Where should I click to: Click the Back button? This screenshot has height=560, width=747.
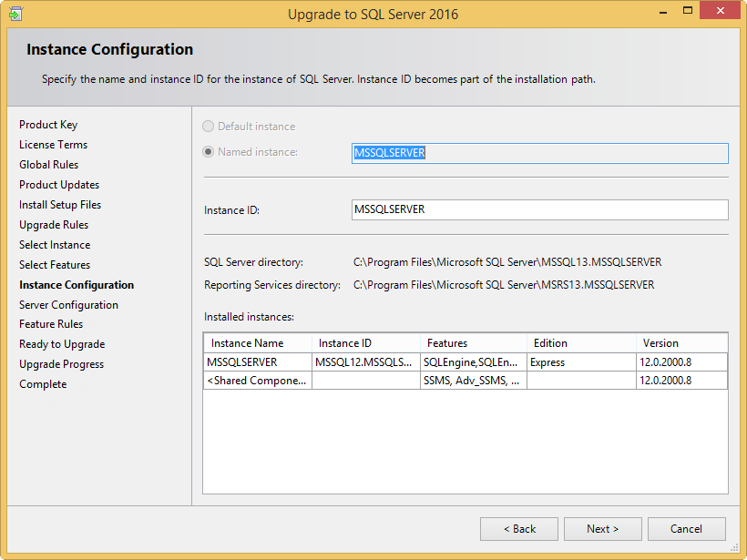(519, 529)
